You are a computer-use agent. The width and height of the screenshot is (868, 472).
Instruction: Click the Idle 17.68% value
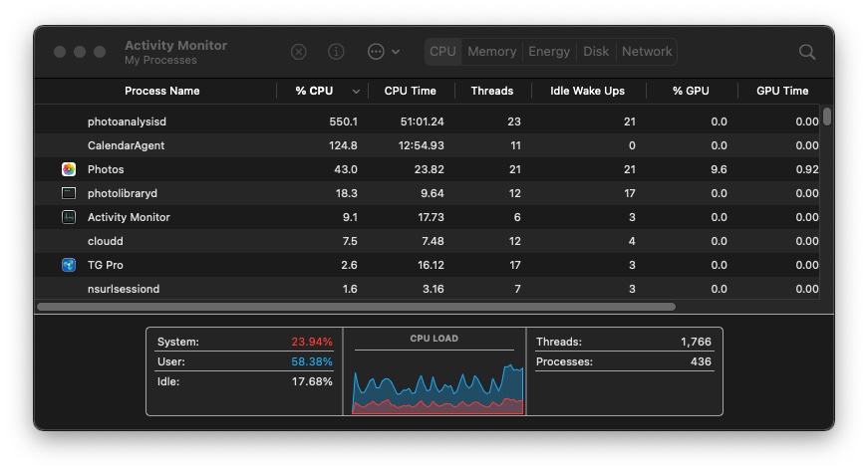click(x=312, y=381)
